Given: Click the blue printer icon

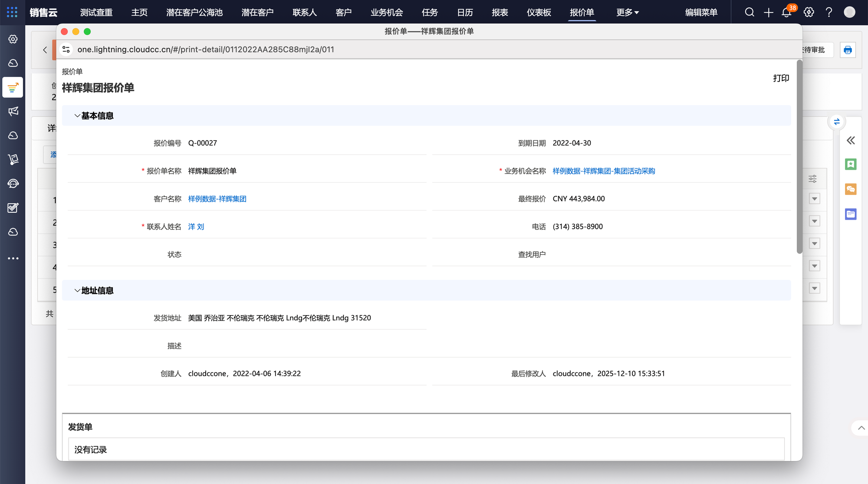Looking at the screenshot, I should pos(848,50).
